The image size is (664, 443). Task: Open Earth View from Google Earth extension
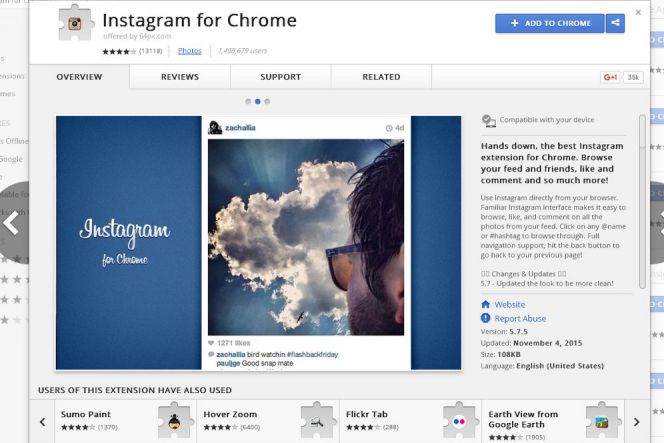click(553, 421)
